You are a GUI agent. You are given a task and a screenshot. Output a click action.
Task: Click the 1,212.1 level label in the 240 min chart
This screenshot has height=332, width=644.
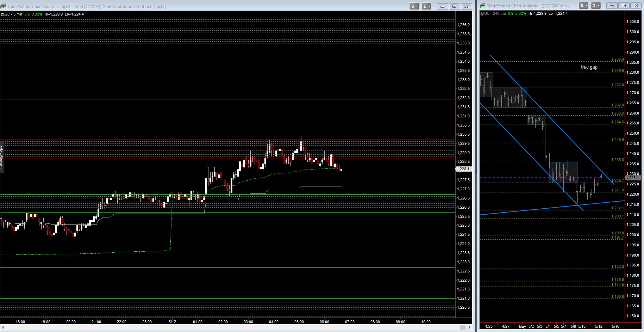(618, 208)
